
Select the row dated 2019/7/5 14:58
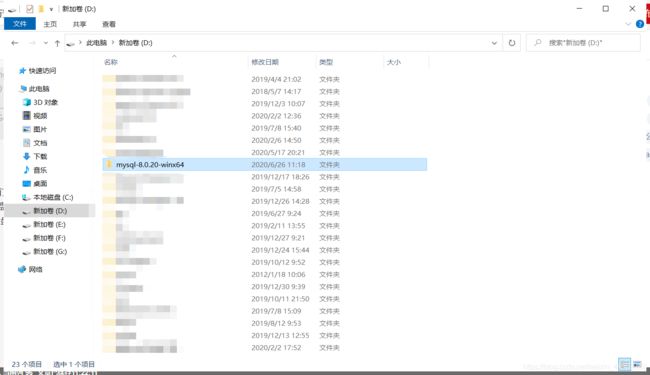point(265,189)
